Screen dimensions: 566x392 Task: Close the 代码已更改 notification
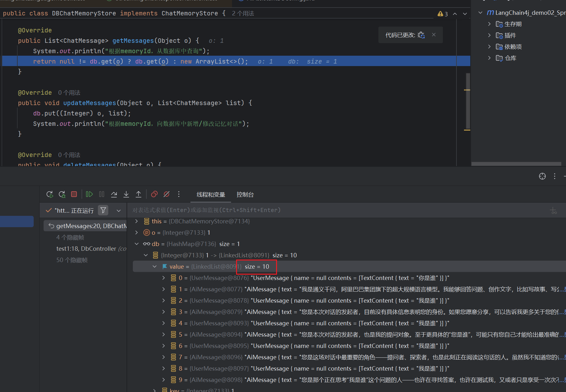coord(434,35)
